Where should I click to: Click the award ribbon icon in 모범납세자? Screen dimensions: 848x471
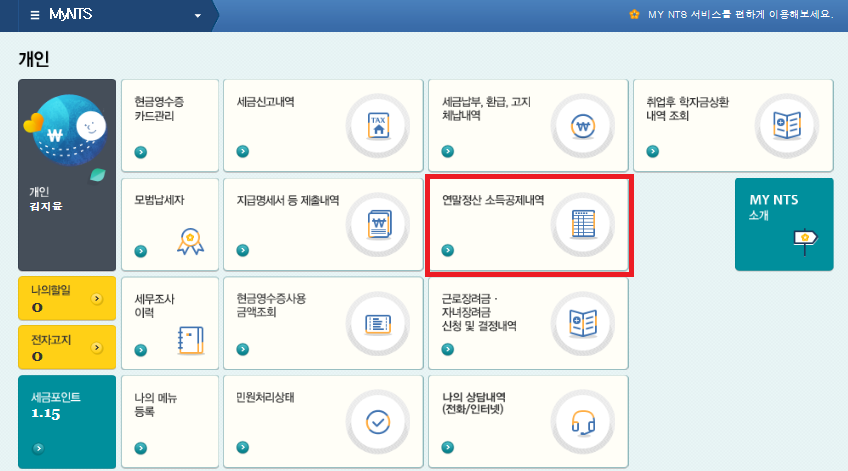coord(190,239)
